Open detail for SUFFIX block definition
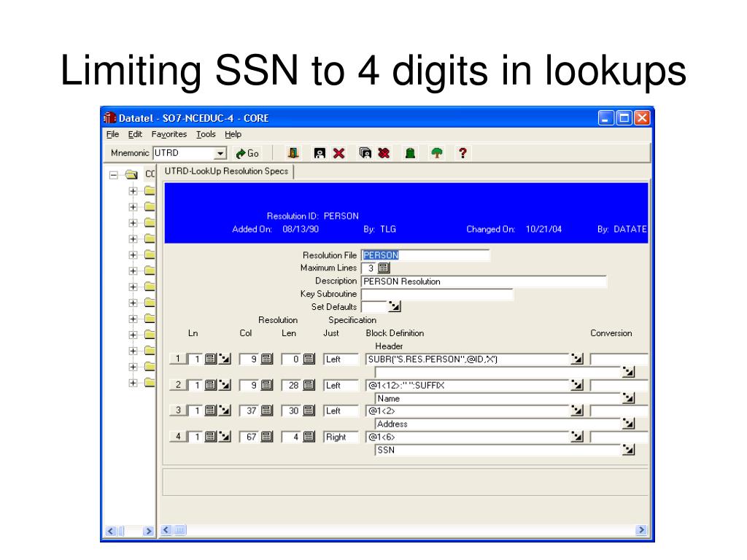Screen dimensions: 747x560 [577, 385]
